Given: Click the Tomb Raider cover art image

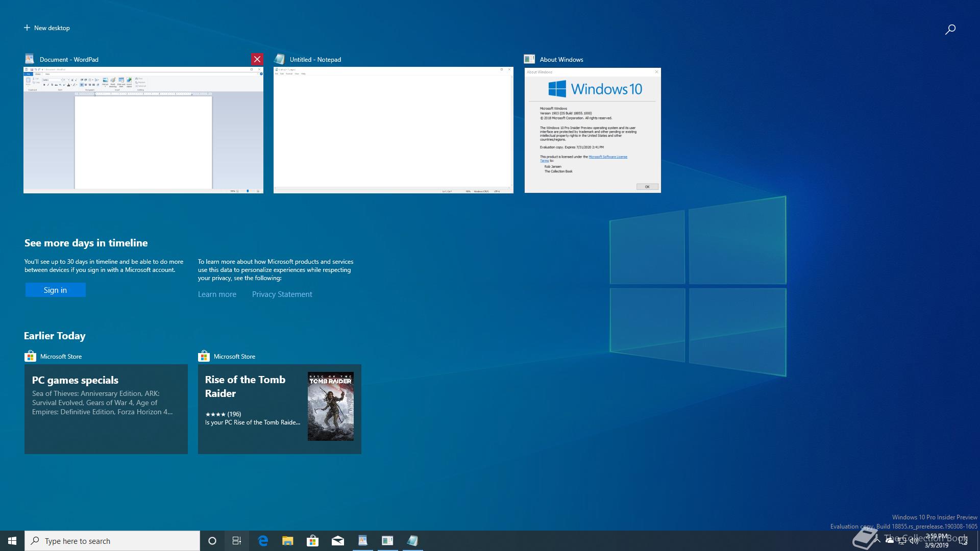Looking at the screenshot, I should pos(331,406).
